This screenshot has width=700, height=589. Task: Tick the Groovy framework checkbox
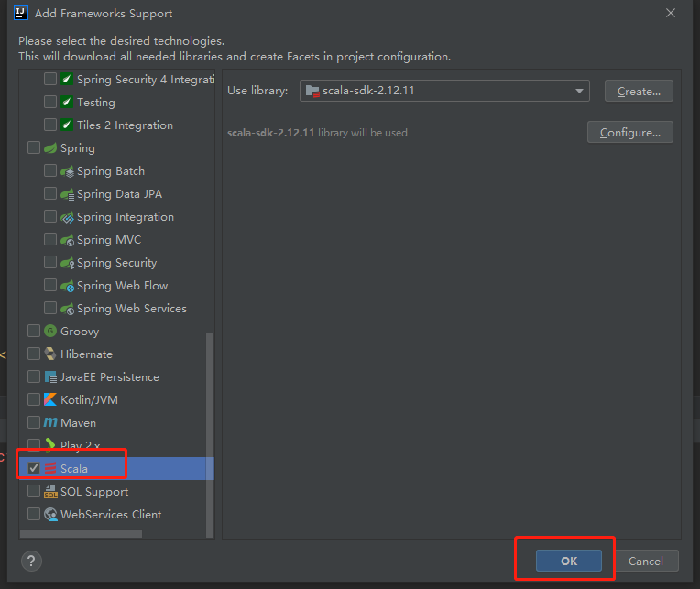(x=34, y=332)
